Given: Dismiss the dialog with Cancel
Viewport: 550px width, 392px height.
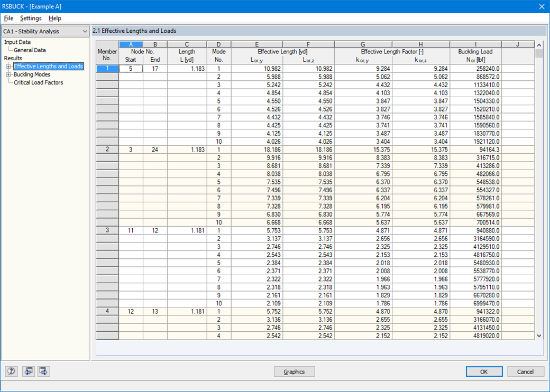Looking at the screenshot, I should tap(525, 371).
